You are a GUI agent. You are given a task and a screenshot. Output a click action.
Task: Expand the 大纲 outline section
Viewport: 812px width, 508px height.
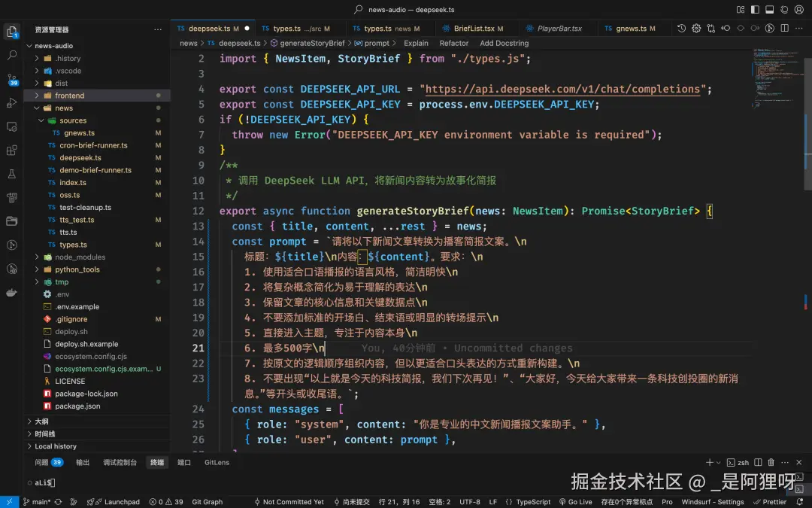tap(97, 421)
